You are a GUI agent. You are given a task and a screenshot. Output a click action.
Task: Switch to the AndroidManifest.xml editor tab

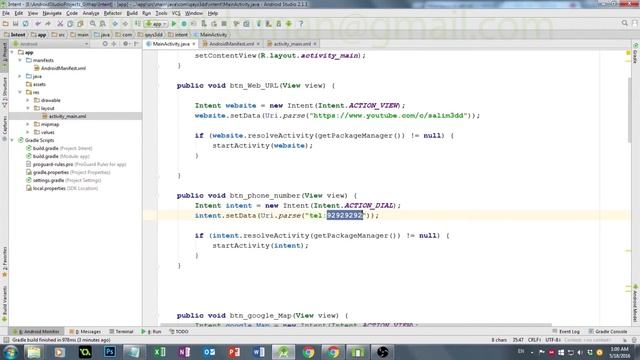231,44
